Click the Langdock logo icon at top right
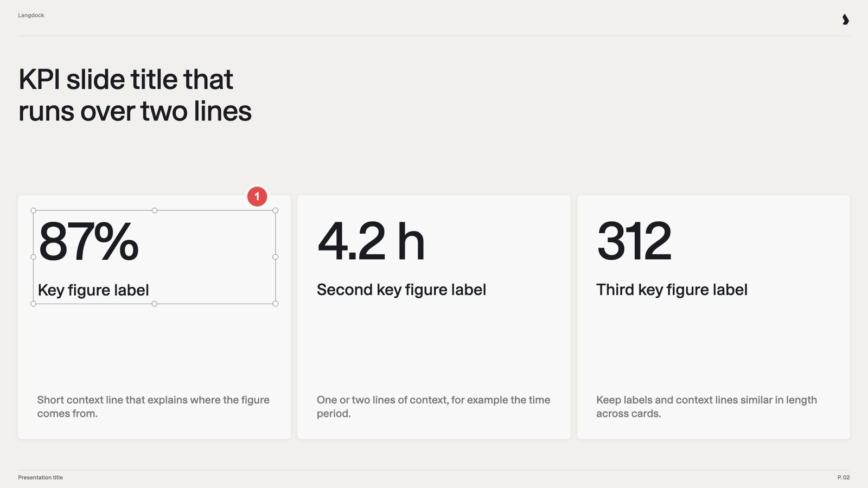Screen dimensions: 868x488 click(845, 20)
